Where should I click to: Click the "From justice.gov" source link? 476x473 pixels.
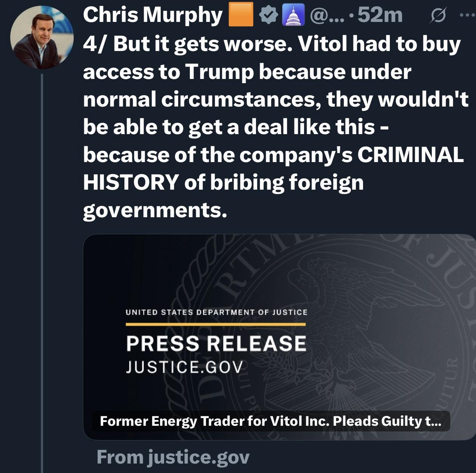(173, 457)
